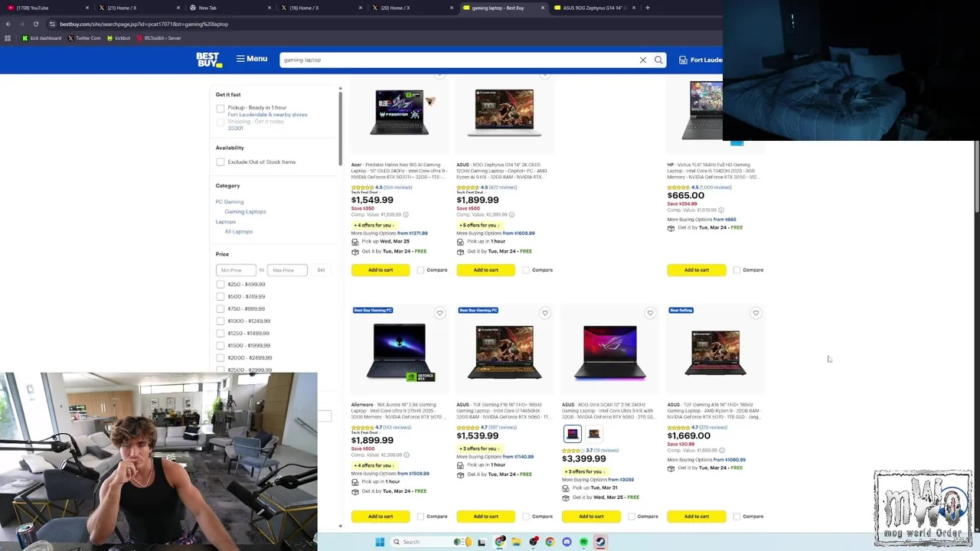Select the PC Gaming category link

[x=230, y=202]
